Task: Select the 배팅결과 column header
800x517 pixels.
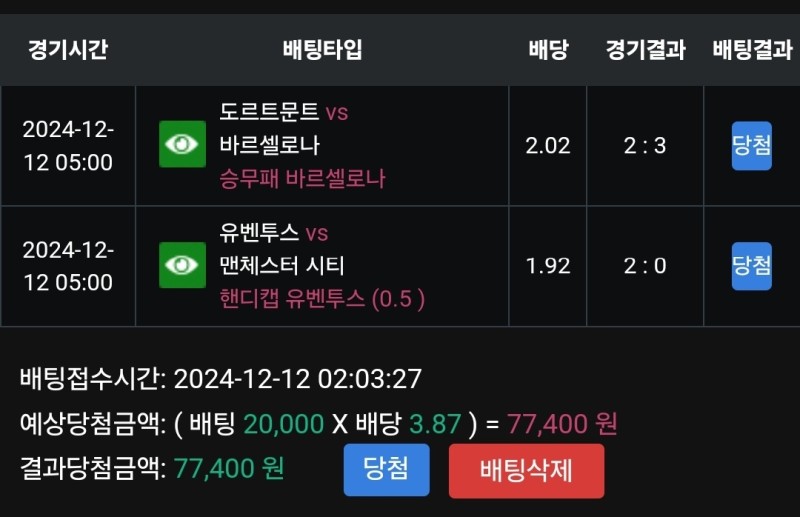Action: 752,49
